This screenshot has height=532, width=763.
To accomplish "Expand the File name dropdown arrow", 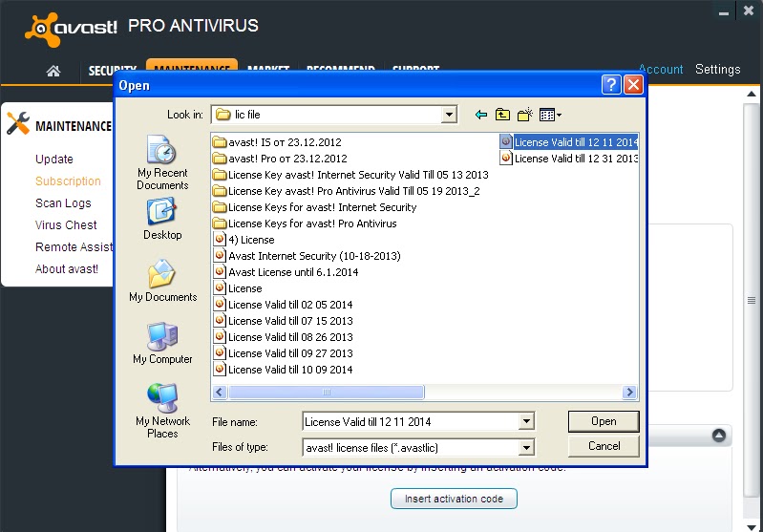I will (x=526, y=421).
